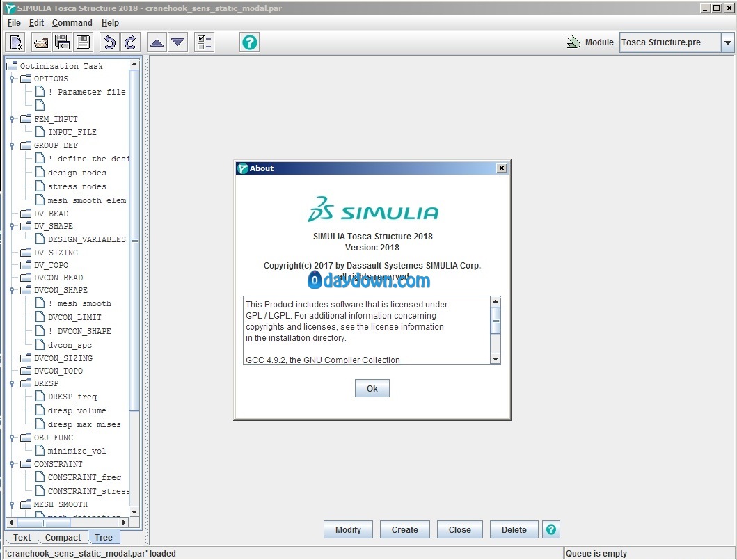Open the Module dropdown list
737x560 pixels.
pos(727,42)
